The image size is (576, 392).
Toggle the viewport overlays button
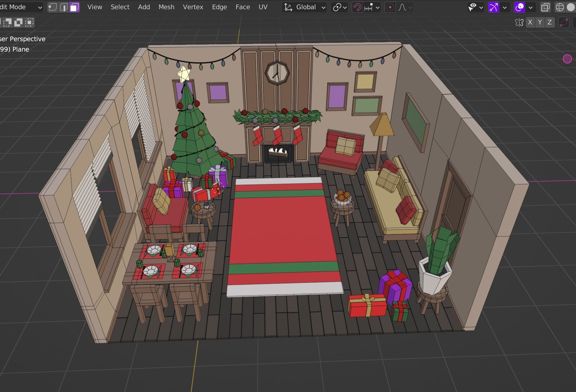pos(520,7)
